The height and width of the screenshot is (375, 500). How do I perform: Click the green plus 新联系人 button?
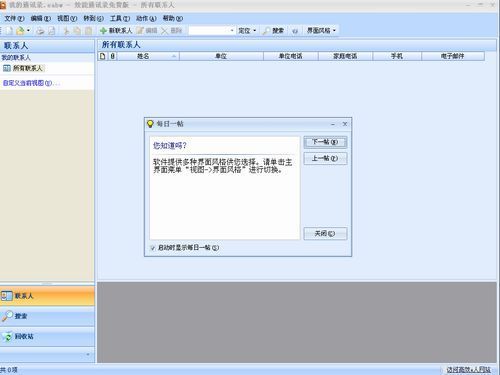click(116, 31)
